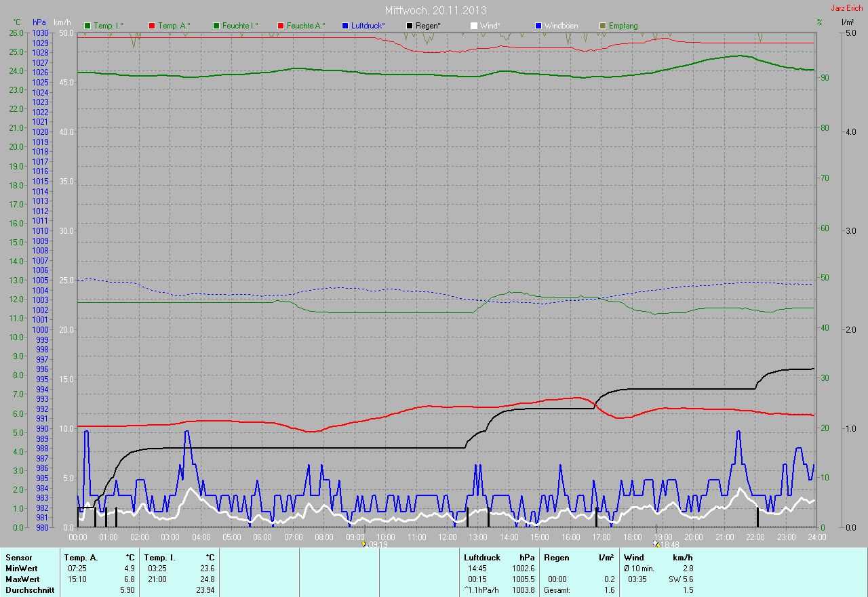
Task: Click the "Luftdruck" table column header
Action: click(482, 558)
